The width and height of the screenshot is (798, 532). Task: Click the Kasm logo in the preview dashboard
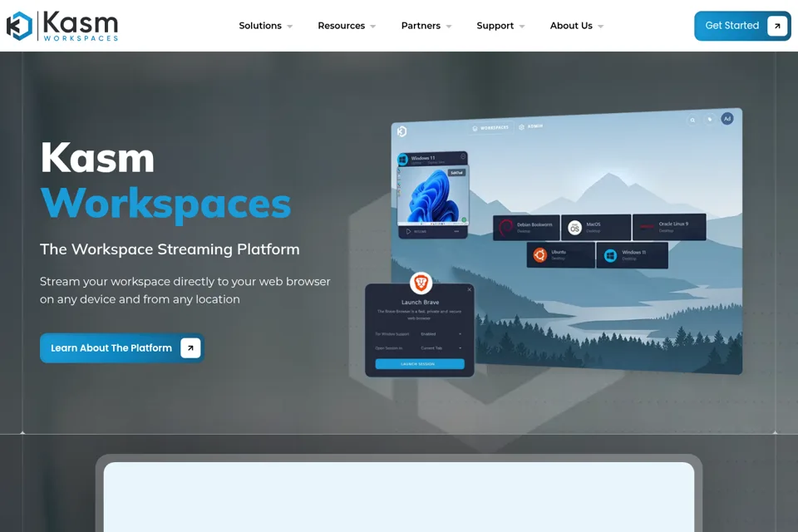click(x=401, y=131)
